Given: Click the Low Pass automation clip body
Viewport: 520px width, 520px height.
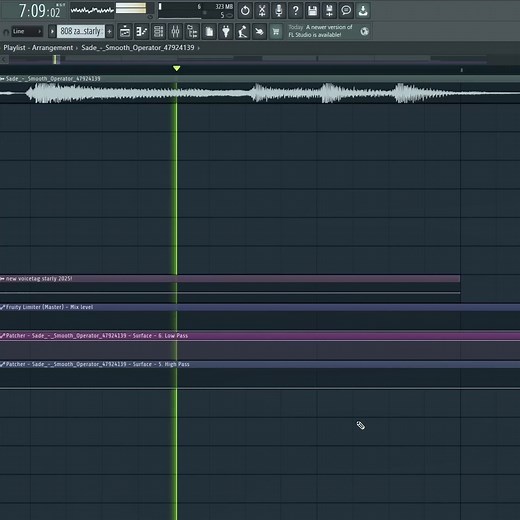Looking at the screenshot, I should click(260, 350).
